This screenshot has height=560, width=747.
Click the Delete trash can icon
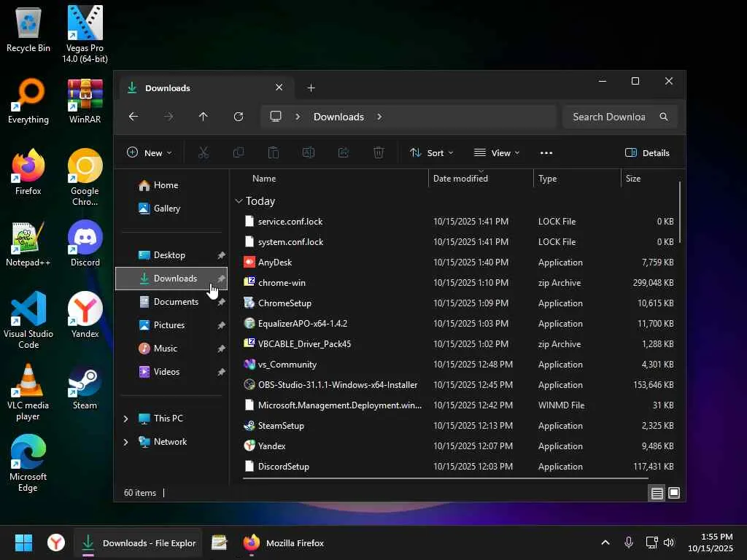click(x=379, y=153)
